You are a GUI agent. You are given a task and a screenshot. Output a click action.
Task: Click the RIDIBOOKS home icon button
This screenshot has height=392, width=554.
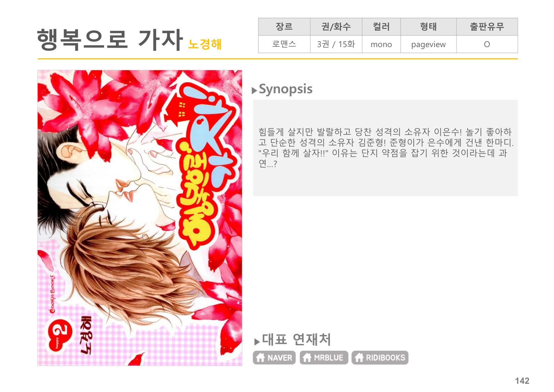(380, 357)
